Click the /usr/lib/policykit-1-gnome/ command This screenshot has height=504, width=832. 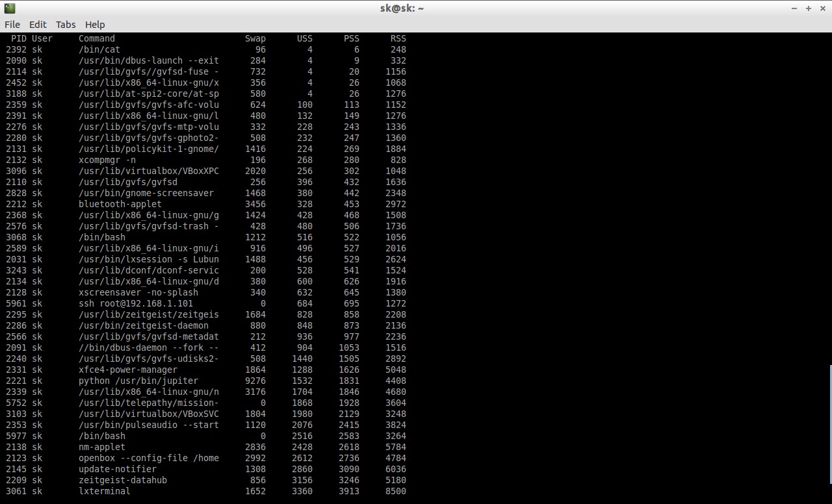coord(149,149)
